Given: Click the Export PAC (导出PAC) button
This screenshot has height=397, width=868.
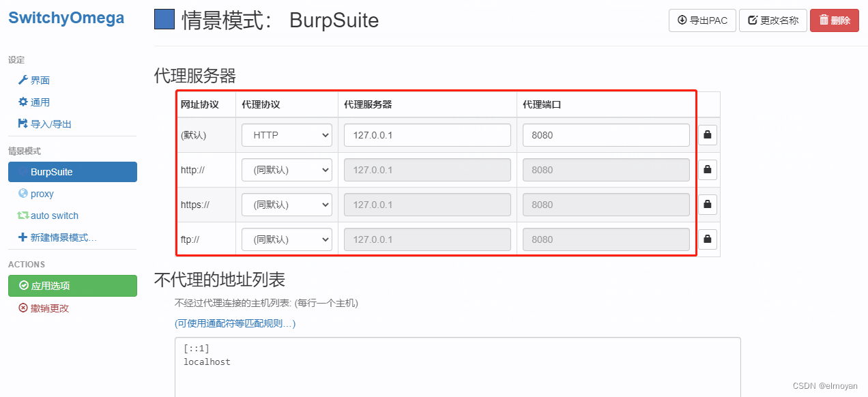Looking at the screenshot, I should click(702, 20).
